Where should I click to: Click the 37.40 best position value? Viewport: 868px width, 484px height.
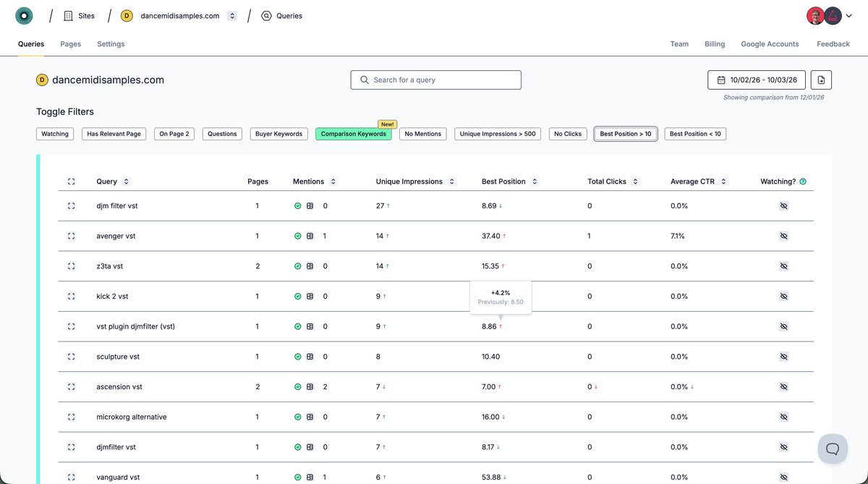pos(491,236)
